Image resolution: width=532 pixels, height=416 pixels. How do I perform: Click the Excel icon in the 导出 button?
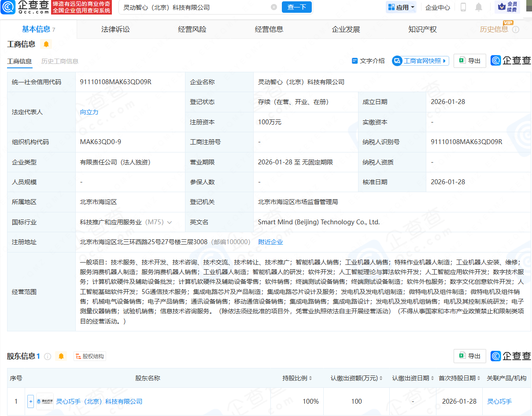(x=462, y=60)
